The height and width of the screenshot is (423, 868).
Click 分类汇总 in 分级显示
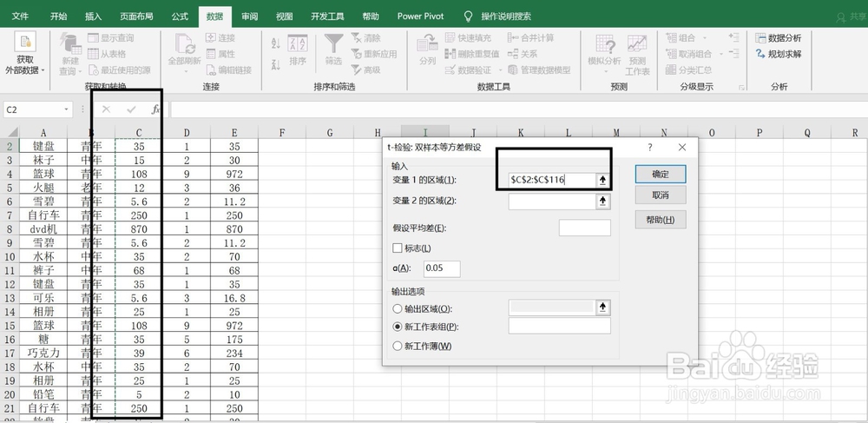[x=688, y=69]
